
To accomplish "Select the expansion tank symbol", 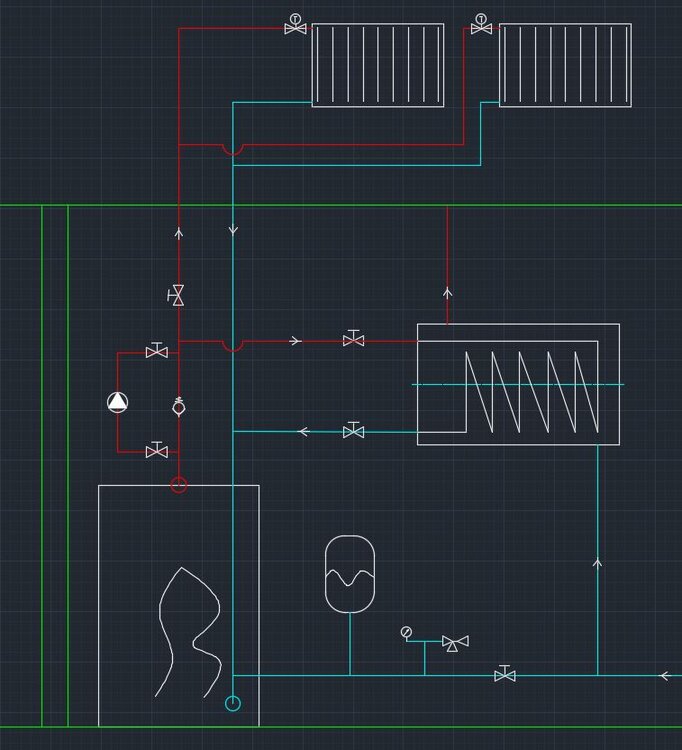I will point(350,574).
